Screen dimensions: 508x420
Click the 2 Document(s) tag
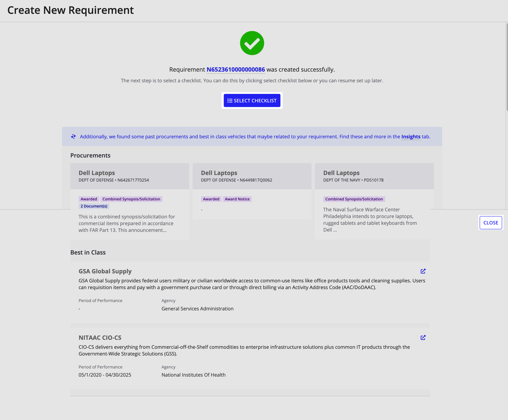pyautogui.click(x=94, y=206)
